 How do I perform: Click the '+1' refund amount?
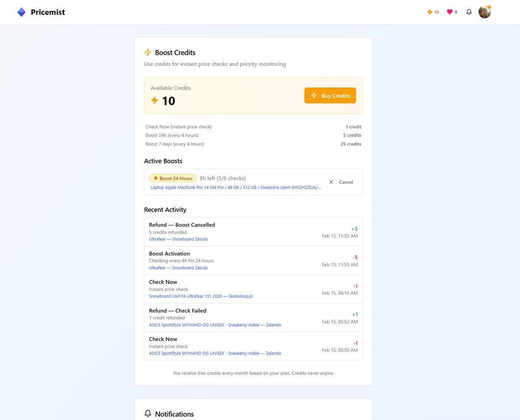pyautogui.click(x=355, y=315)
